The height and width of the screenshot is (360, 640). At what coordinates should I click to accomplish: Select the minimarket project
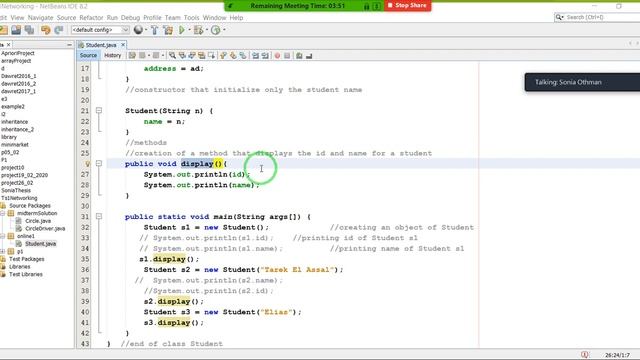pos(15,145)
